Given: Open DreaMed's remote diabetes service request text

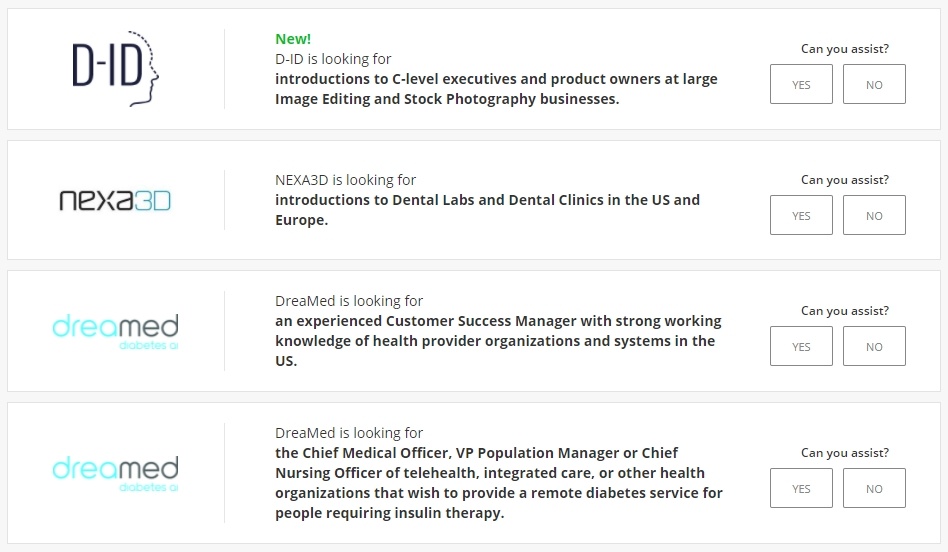Looking at the screenshot, I should coord(499,483).
